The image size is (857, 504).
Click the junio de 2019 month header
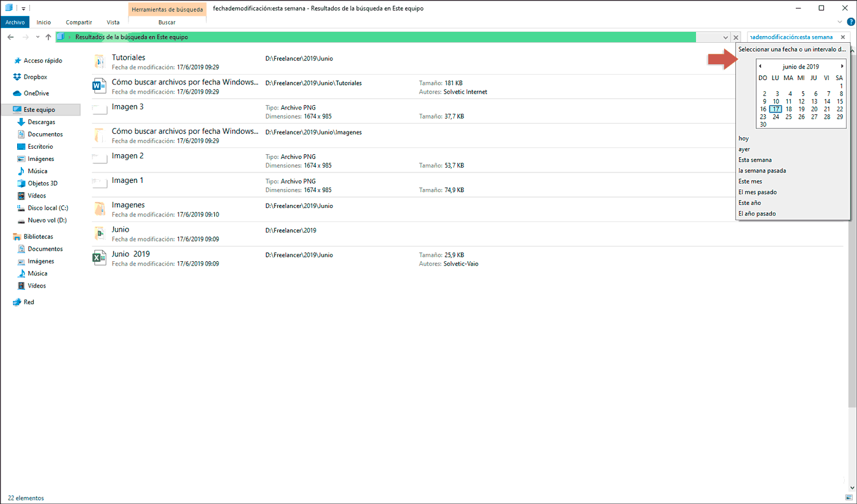pyautogui.click(x=801, y=66)
